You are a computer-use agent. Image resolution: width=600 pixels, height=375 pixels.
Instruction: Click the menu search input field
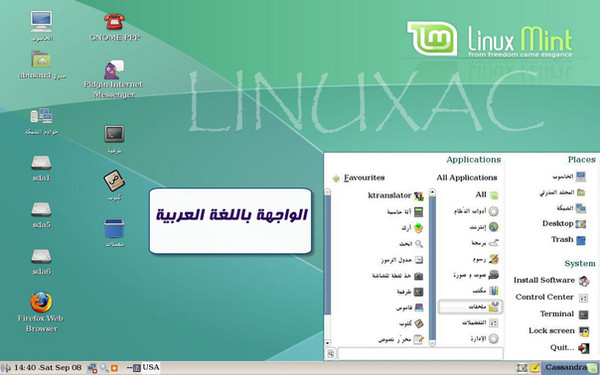point(421,354)
